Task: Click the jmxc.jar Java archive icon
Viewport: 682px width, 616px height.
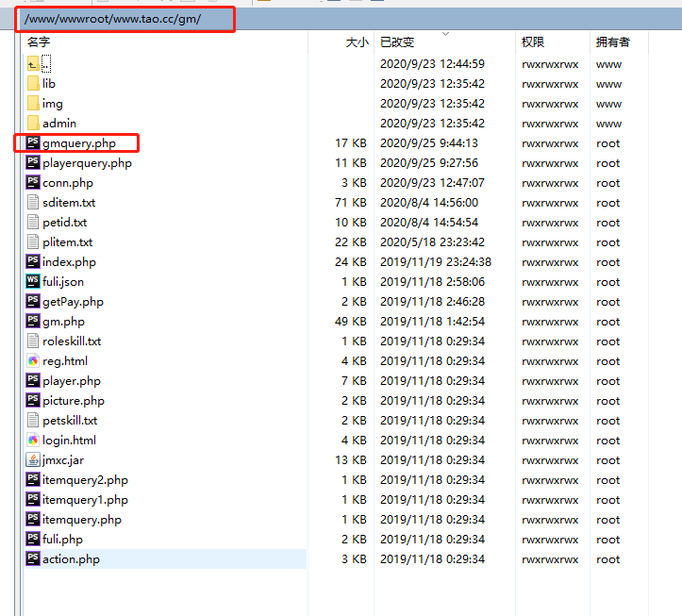Action: click(x=33, y=460)
